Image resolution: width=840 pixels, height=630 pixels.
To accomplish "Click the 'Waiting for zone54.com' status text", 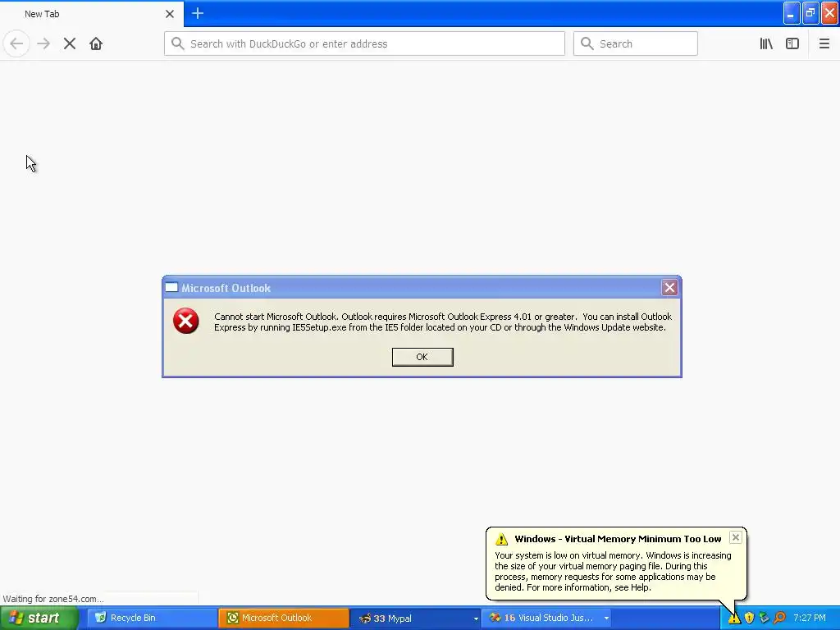I will pyautogui.click(x=53, y=599).
